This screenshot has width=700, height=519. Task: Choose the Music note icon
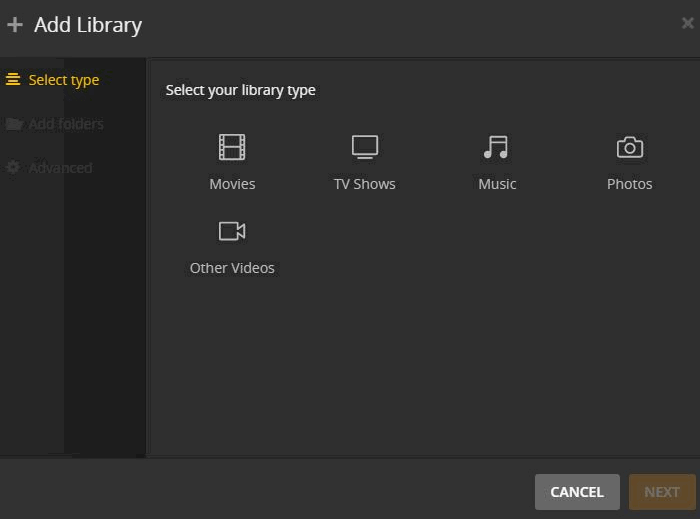point(496,147)
